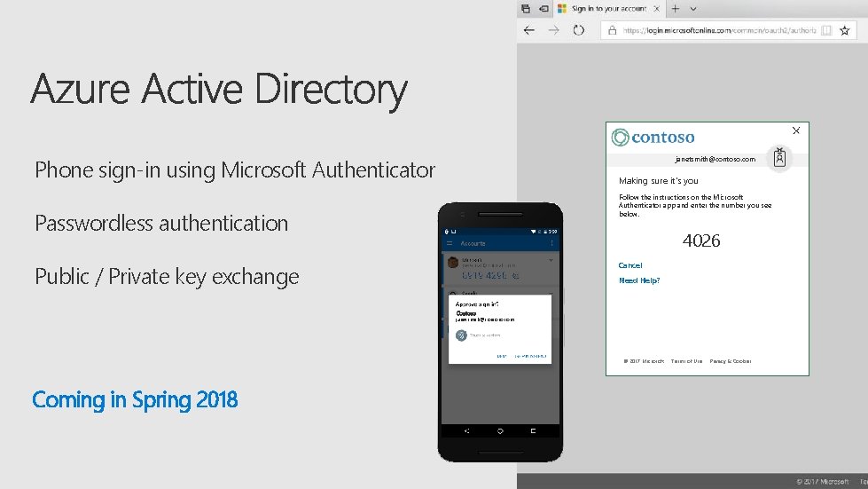Tap the fingerprint sensor icon in approval dialog

click(x=461, y=335)
